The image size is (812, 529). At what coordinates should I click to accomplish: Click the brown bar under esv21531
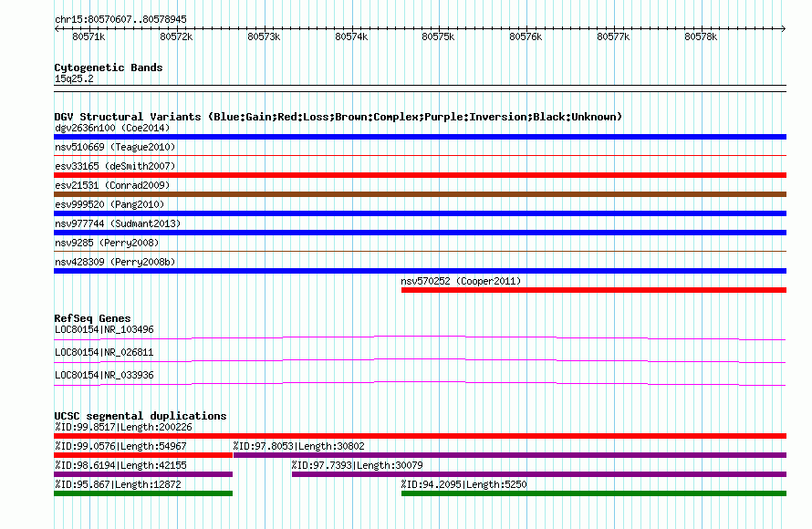(420, 194)
